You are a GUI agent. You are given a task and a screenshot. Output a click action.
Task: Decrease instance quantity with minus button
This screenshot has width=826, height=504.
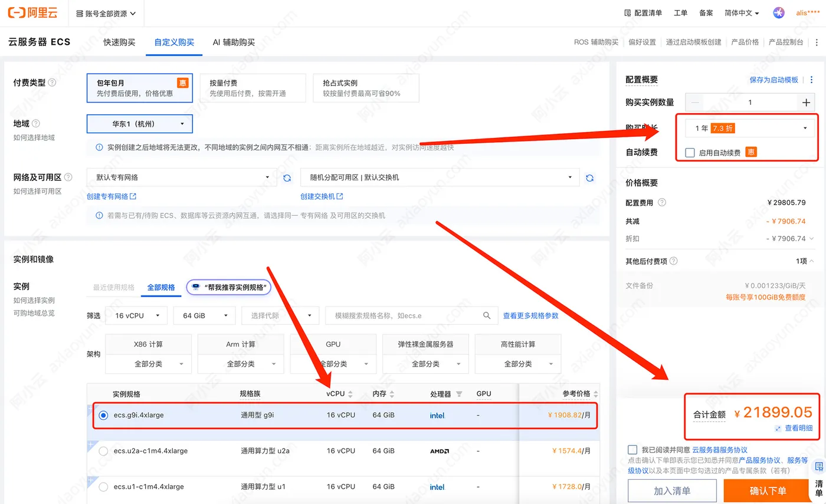coord(696,103)
